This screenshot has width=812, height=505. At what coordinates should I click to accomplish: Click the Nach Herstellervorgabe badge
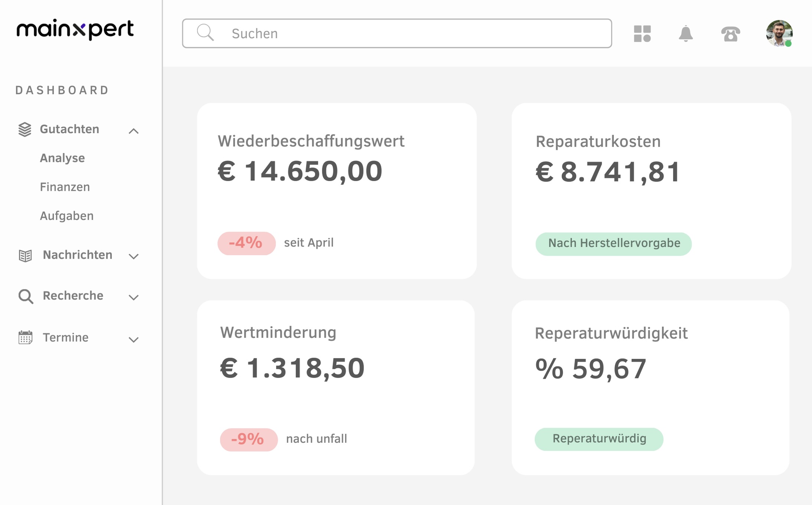[613, 244]
